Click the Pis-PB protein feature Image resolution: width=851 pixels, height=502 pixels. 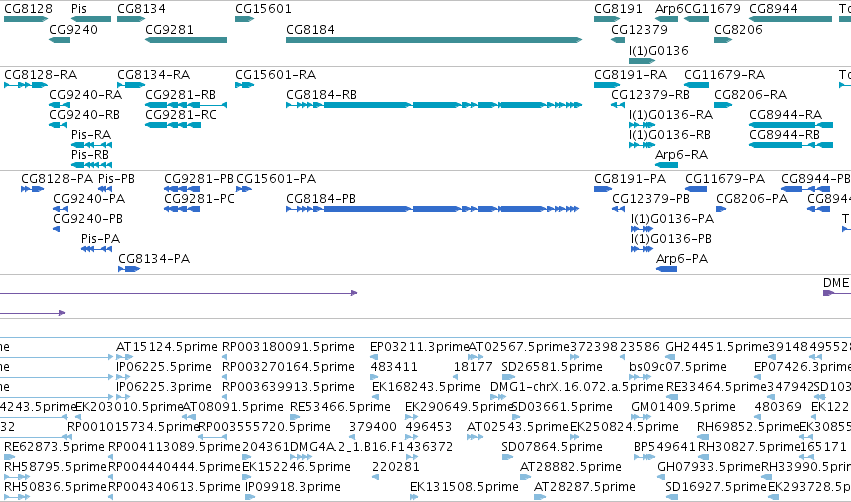pyautogui.click(x=105, y=189)
